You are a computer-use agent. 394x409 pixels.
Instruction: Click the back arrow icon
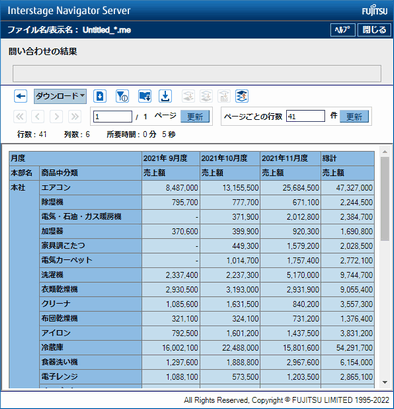[x=21, y=97]
